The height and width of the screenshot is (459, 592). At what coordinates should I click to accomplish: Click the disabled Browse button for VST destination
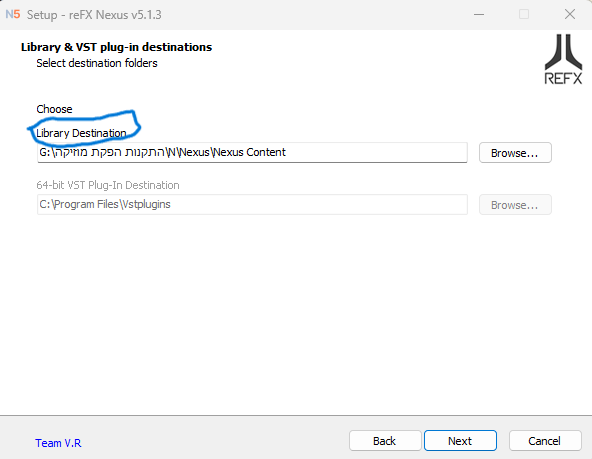515,205
